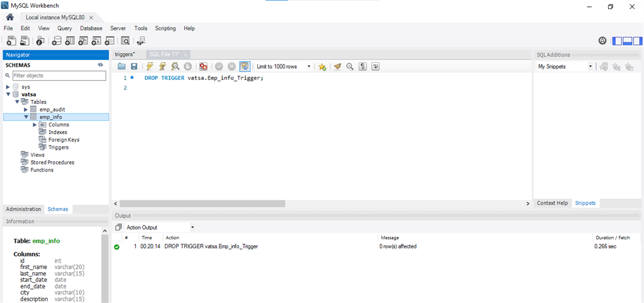This screenshot has width=644, height=303.
Task: Open the Query menu
Action: (x=65, y=28)
